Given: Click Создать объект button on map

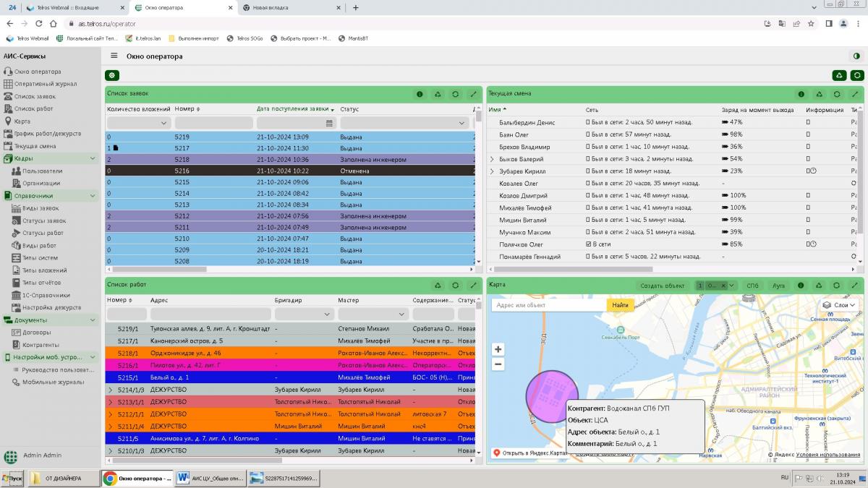Looking at the screenshot, I should tap(662, 286).
